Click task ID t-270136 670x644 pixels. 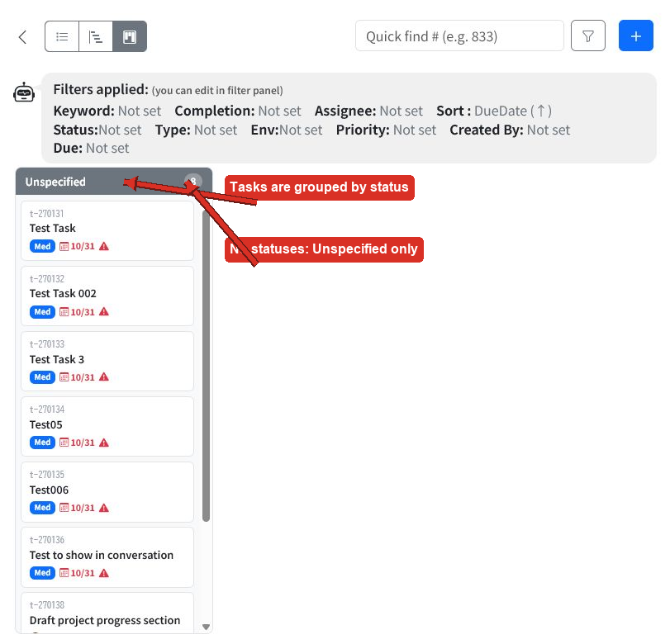click(46, 540)
